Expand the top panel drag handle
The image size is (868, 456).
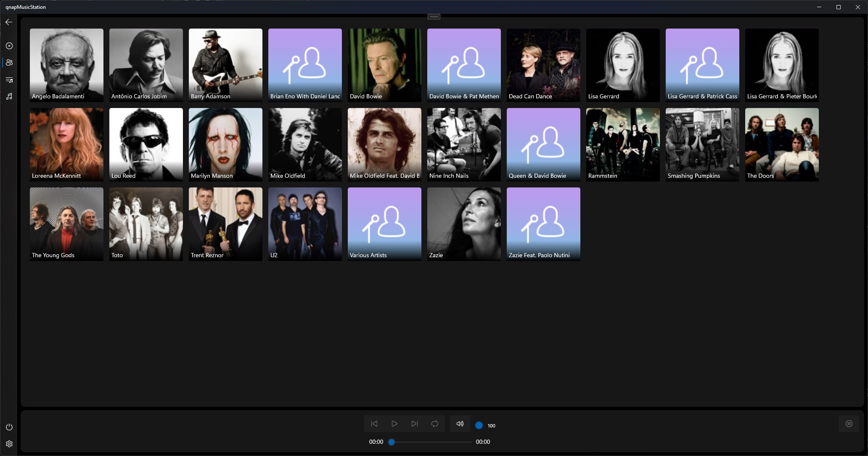(x=434, y=17)
